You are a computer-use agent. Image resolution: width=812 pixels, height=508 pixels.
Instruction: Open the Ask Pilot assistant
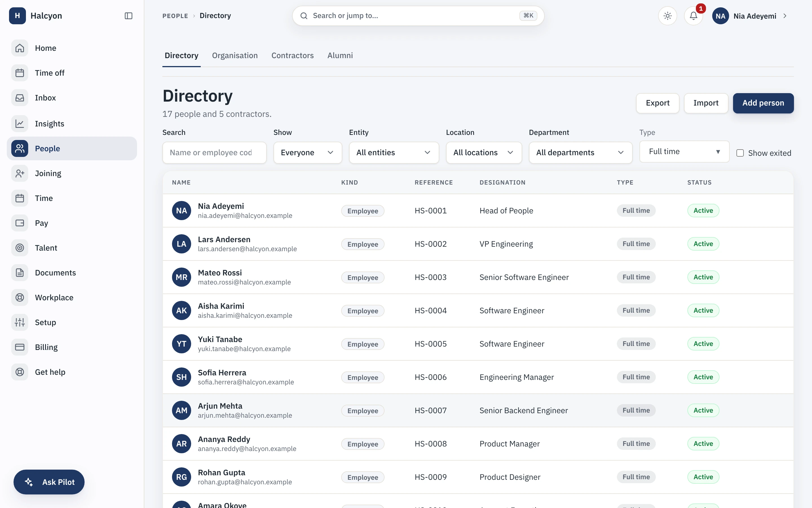pos(49,482)
